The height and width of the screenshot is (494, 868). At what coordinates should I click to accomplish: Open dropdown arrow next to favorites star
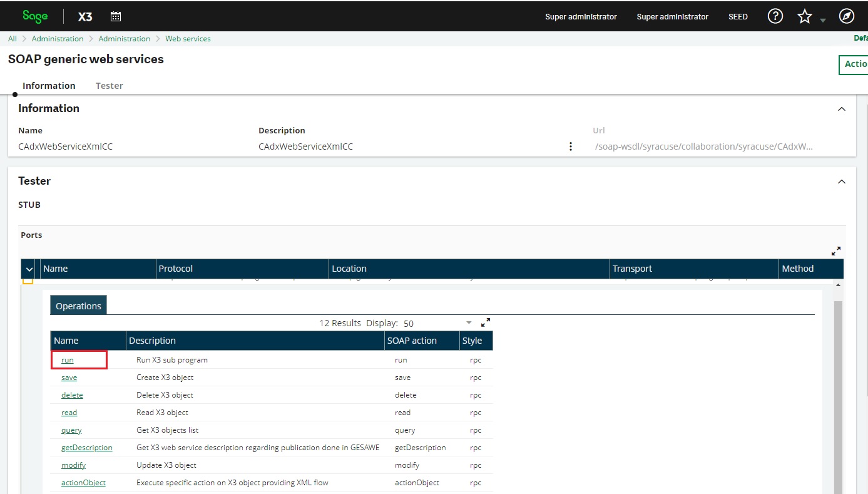tap(823, 21)
